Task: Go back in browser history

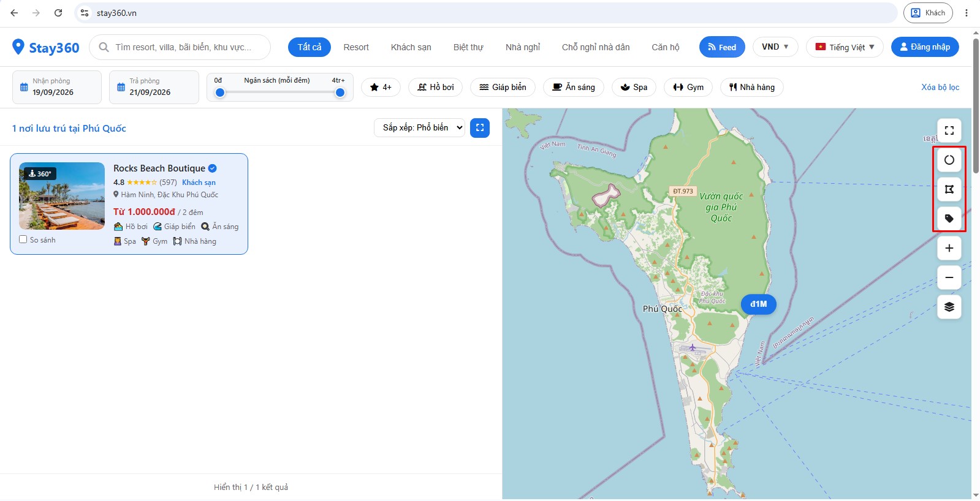Action: point(14,13)
